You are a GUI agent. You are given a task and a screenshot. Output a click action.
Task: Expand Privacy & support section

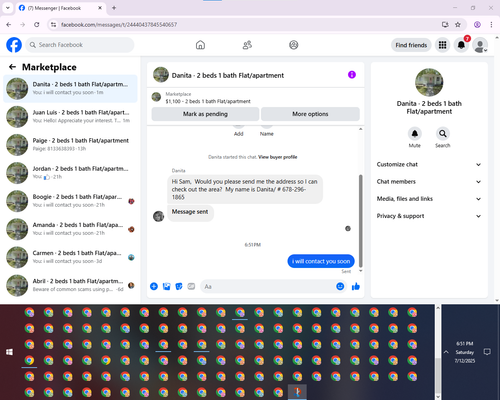[429, 216]
